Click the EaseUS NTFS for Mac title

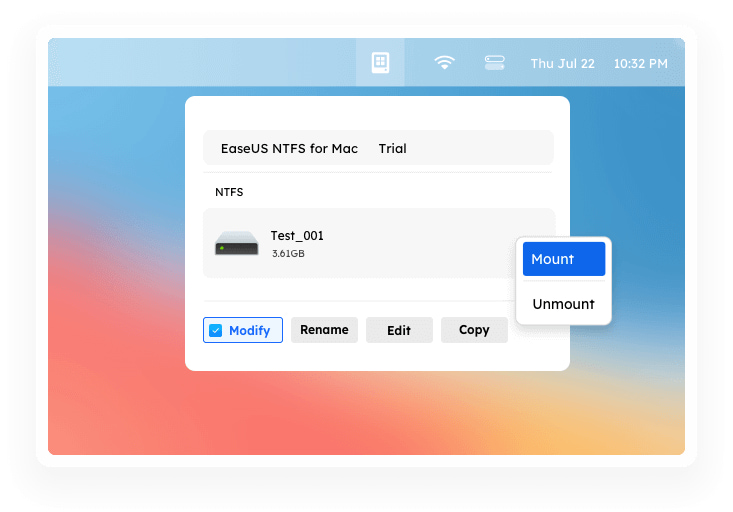coord(289,149)
